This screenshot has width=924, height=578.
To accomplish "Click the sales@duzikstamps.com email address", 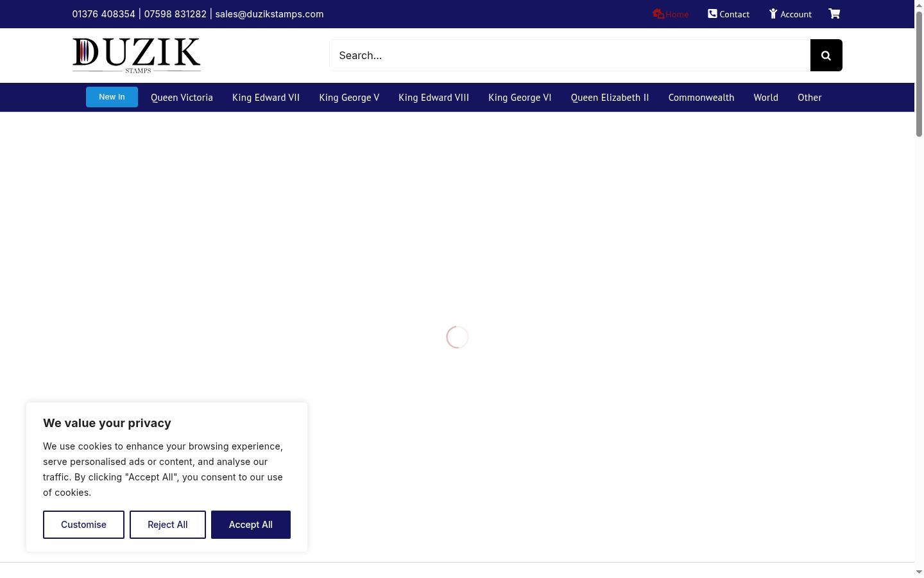I will pos(269,14).
